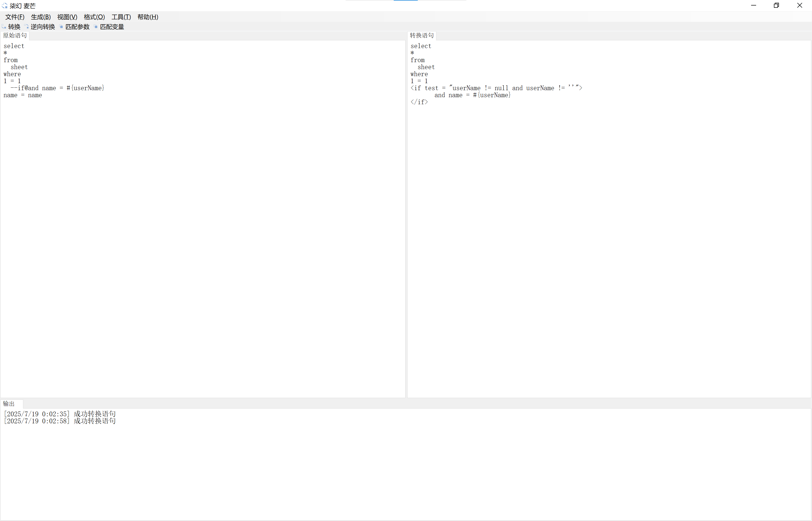Screen dimensions: 812x521
Task: Click the '<if test = ...>' line in converted editor
Action: [496, 88]
